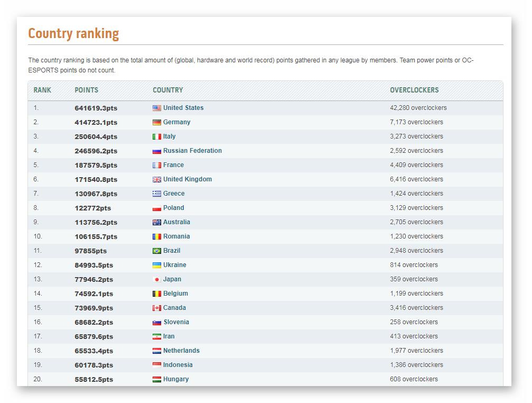Image resolution: width=532 pixels, height=403 pixels.
Task: Click the Belgium flag icon
Action: tap(157, 294)
